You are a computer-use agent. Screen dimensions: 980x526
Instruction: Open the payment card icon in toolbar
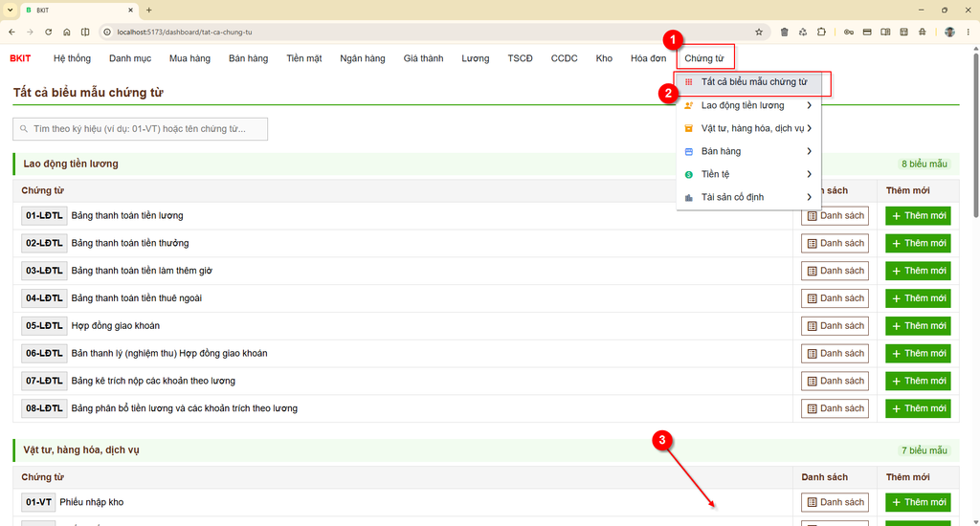(867, 32)
